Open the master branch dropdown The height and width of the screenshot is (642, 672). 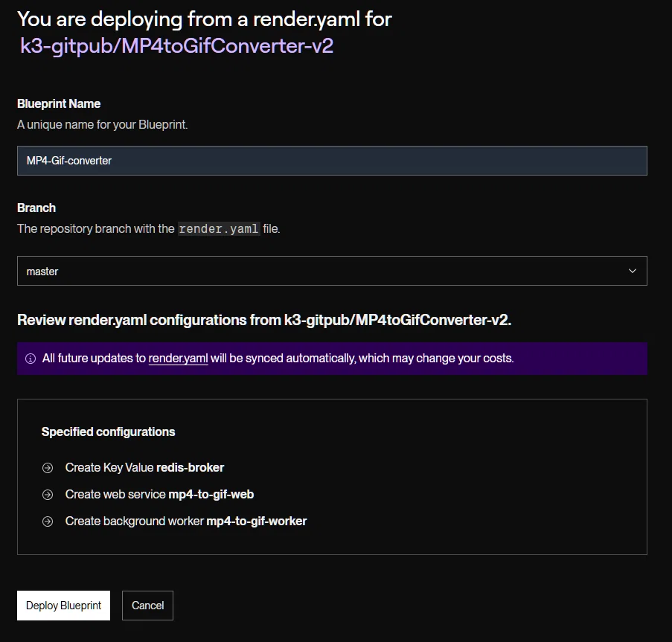pyautogui.click(x=332, y=271)
